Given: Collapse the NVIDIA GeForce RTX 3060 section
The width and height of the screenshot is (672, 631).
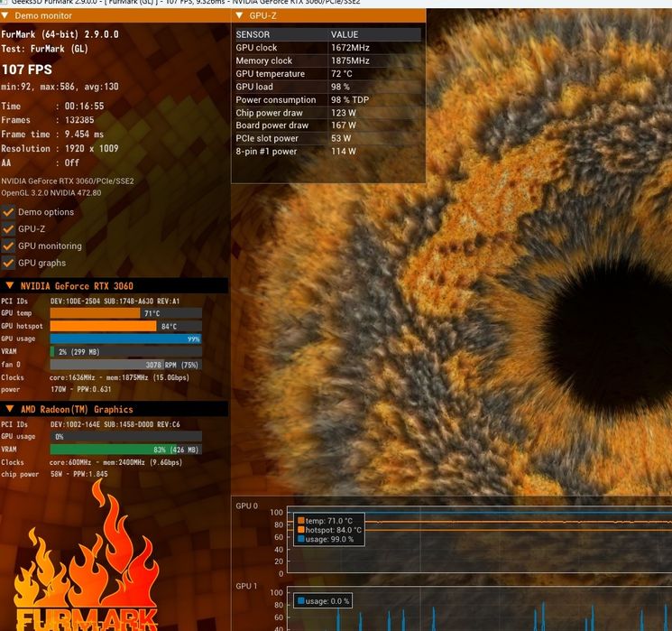Looking at the screenshot, I should click(x=10, y=285).
